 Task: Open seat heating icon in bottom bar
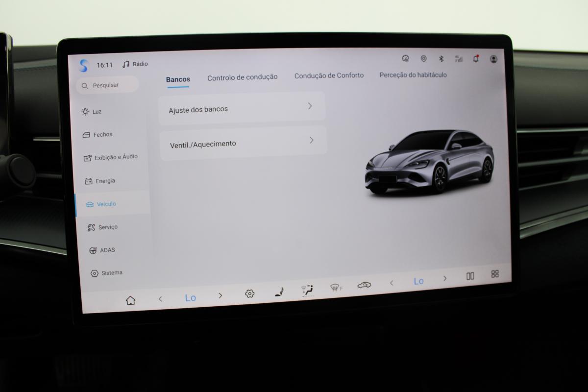[x=279, y=293]
